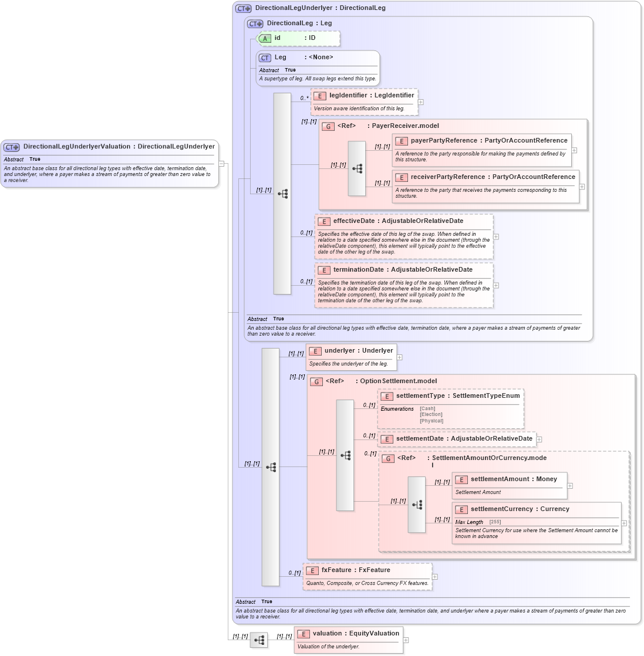This screenshot has width=644, height=656.
Task: Click the [Election] enumeration value
Action: 431,415
